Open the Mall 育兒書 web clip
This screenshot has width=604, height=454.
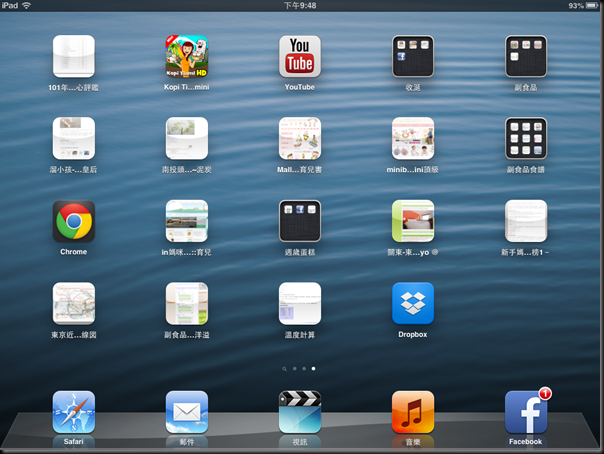tap(300, 138)
